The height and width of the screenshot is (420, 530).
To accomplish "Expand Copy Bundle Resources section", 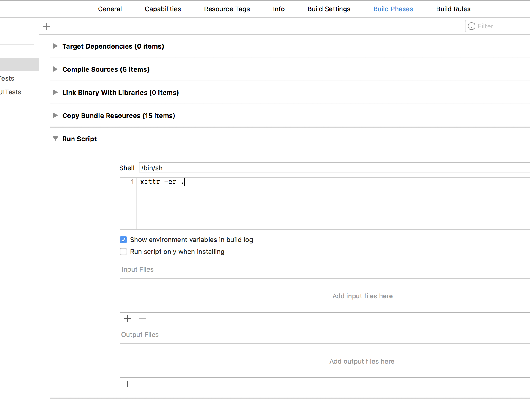I will 55,115.
